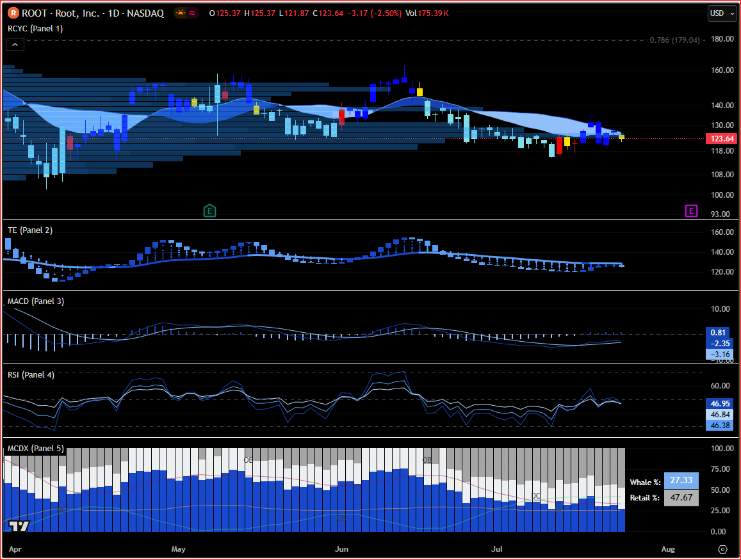Collapse the indicator legend arrow
Viewport: 741px width, 560px height.
coord(15,44)
